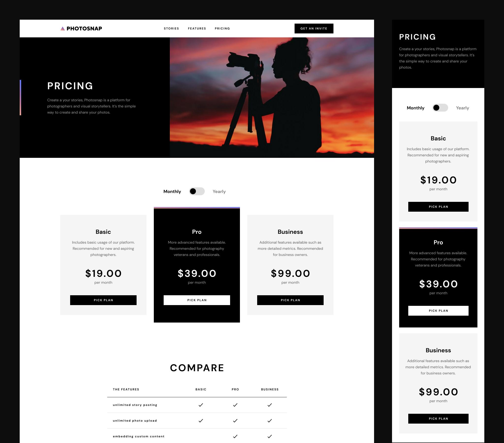Open the Stories navigation menu item
504x443 pixels.
click(171, 28)
